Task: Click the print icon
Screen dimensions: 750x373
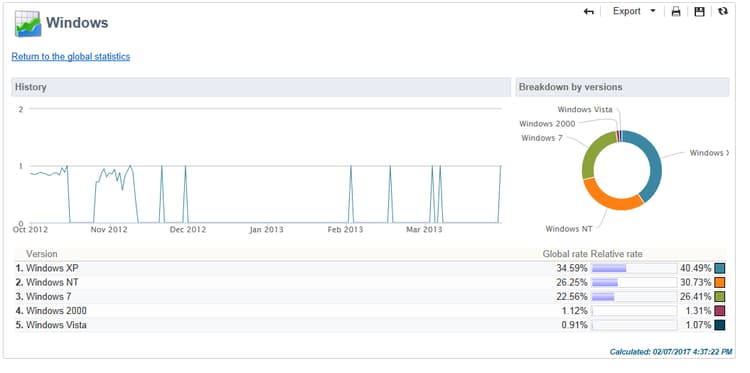Action: (x=675, y=11)
